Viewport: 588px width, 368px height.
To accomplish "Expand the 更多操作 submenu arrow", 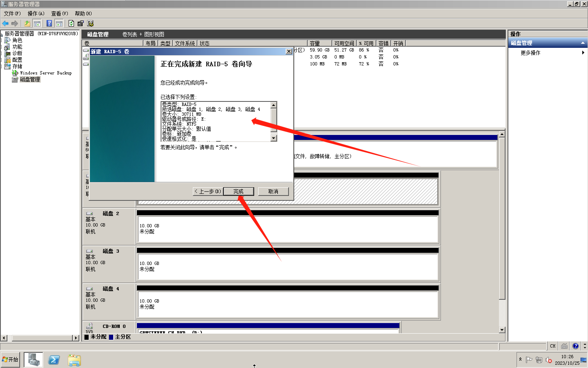I will coord(583,52).
